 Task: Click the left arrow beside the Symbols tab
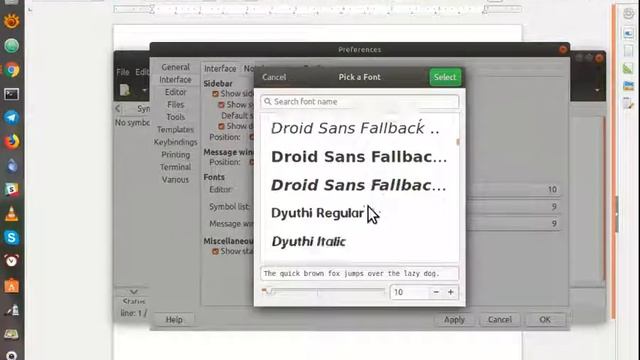click(x=118, y=109)
